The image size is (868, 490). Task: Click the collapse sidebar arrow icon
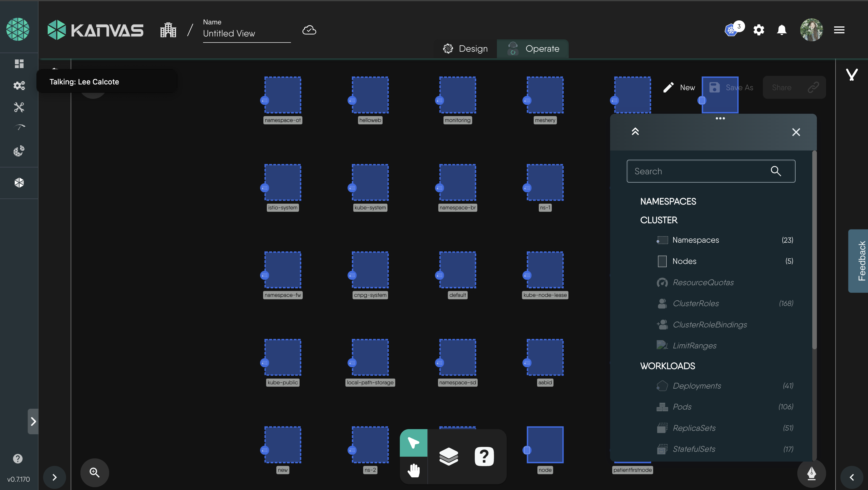(854, 477)
